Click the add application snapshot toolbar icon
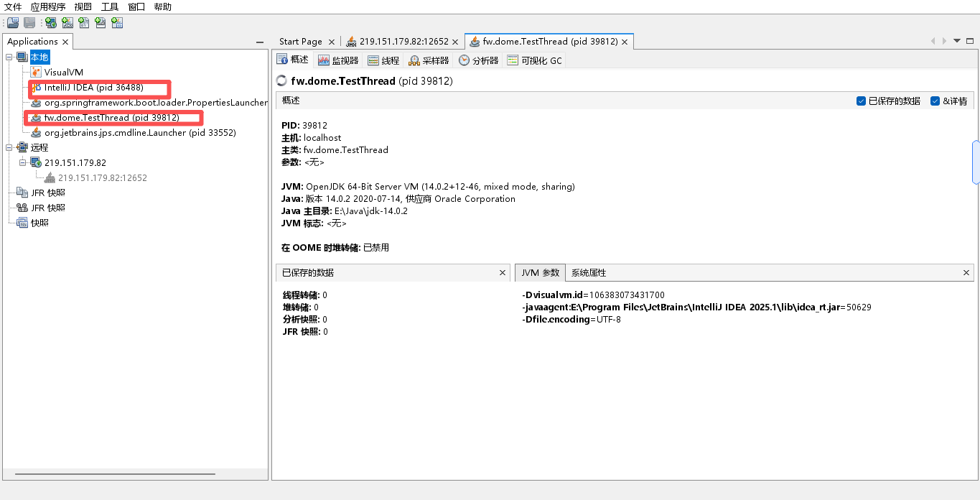 117,22
